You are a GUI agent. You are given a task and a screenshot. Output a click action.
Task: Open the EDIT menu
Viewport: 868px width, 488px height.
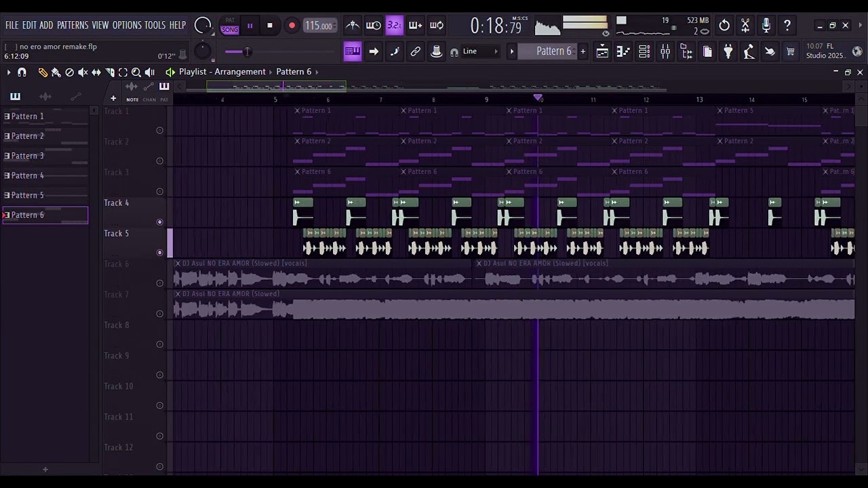coord(29,25)
